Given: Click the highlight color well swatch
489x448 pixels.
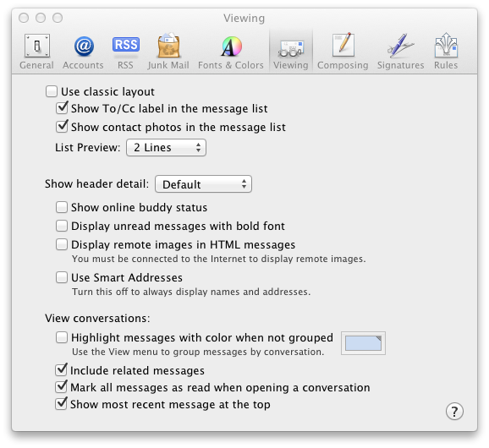Looking at the screenshot, I should pyautogui.click(x=363, y=343).
